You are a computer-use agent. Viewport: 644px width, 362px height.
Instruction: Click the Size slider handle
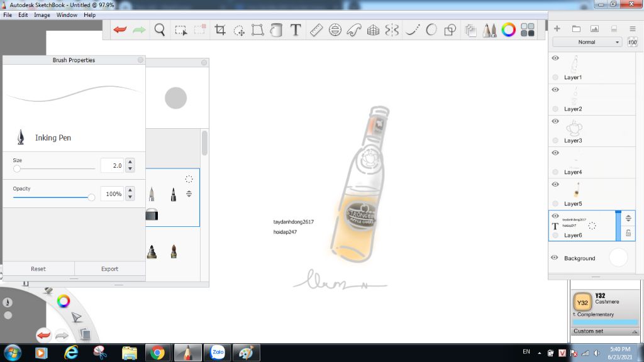click(x=17, y=168)
